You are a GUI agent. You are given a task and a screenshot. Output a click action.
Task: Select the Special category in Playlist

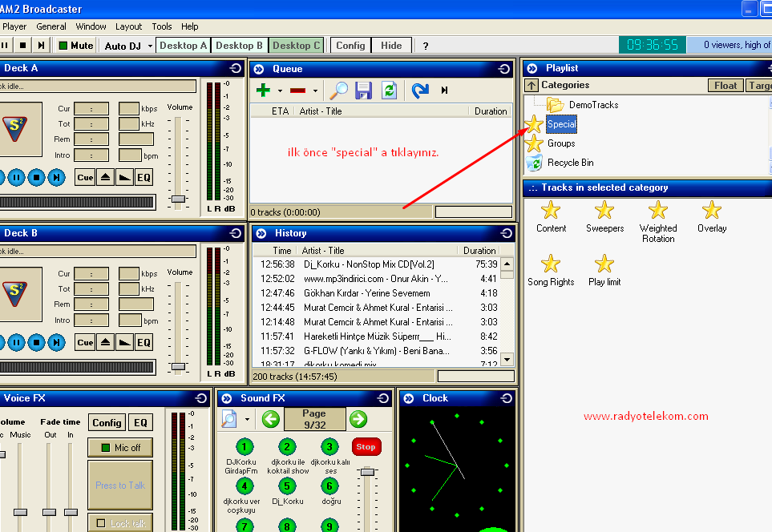pyautogui.click(x=561, y=124)
